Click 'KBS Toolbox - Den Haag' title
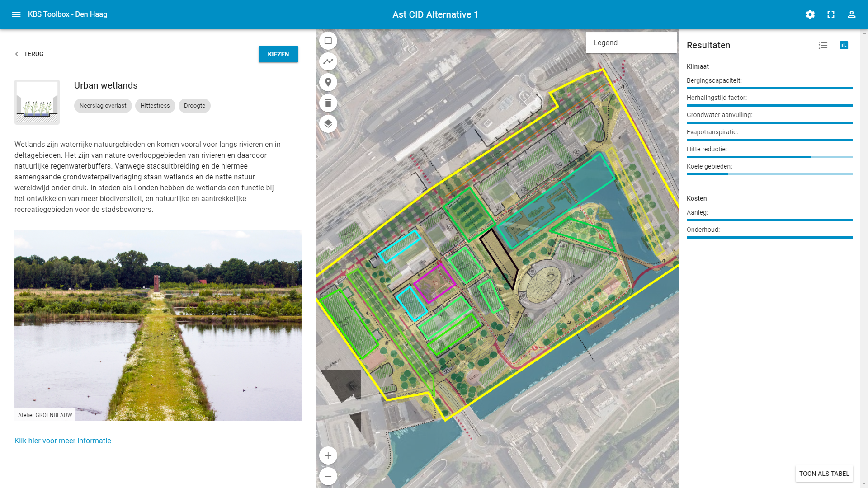 click(68, 14)
